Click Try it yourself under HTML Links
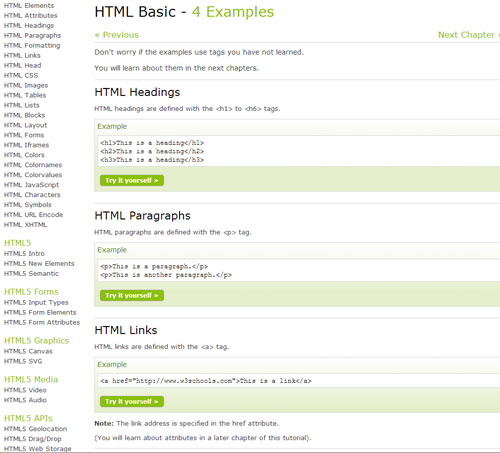Image resolution: width=500 pixels, height=453 pixels. (132, 401)
